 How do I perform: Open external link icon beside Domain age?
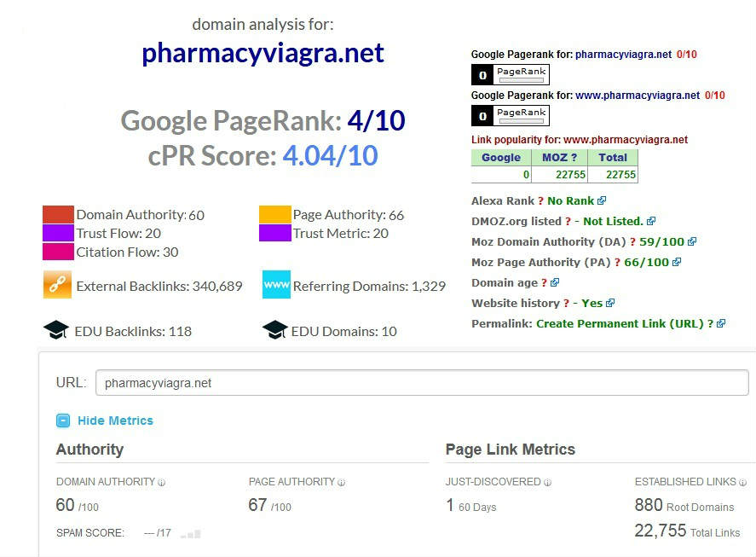tap(555, 282)
